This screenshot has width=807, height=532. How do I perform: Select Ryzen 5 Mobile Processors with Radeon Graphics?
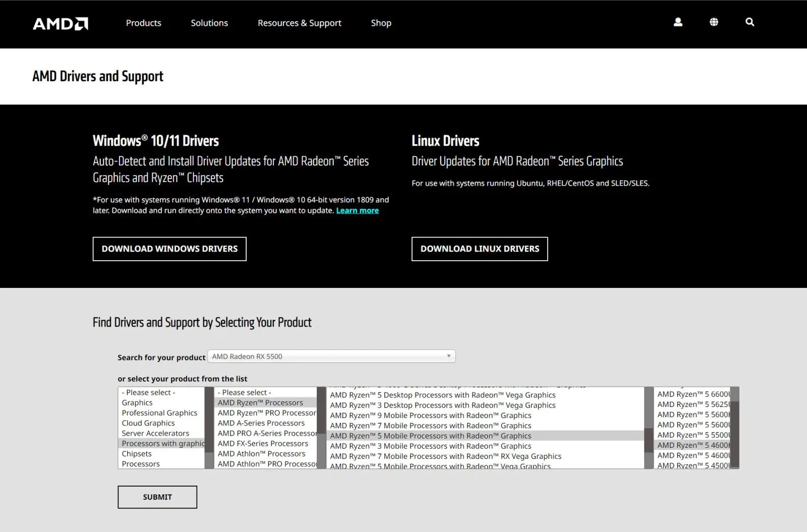(486, 436)
